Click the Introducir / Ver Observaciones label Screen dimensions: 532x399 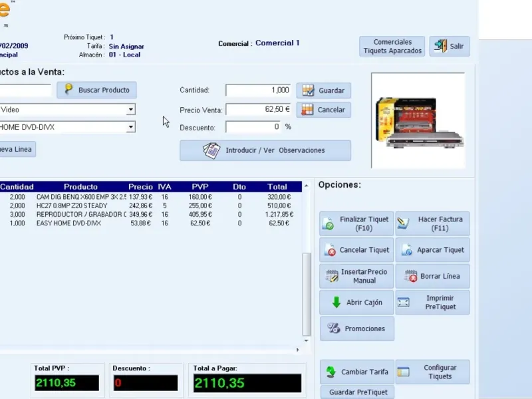(275, 150)
